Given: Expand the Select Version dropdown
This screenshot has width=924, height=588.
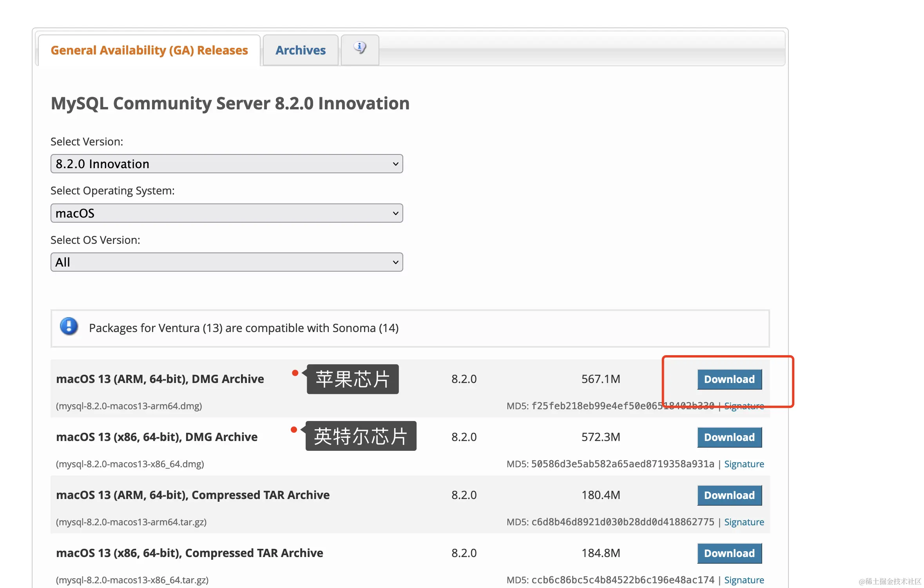Looking at the screenshot, I should 226,164.
